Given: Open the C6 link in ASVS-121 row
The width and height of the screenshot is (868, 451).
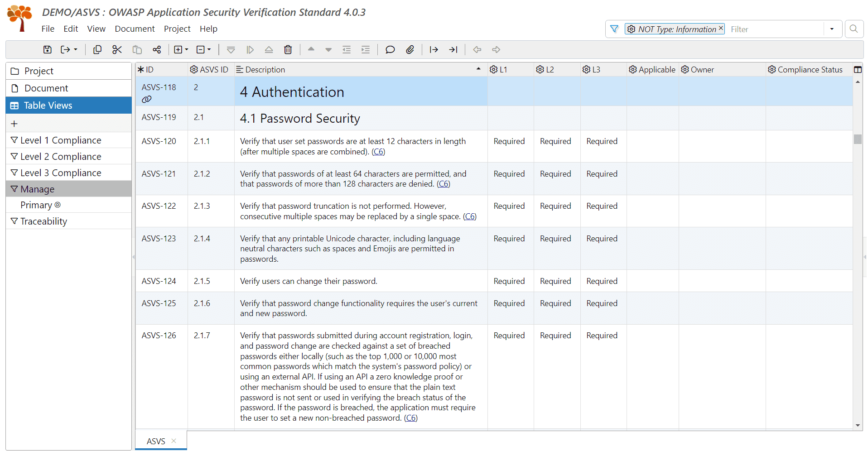Looking at the screenshot, I should (x=444, y=184).
